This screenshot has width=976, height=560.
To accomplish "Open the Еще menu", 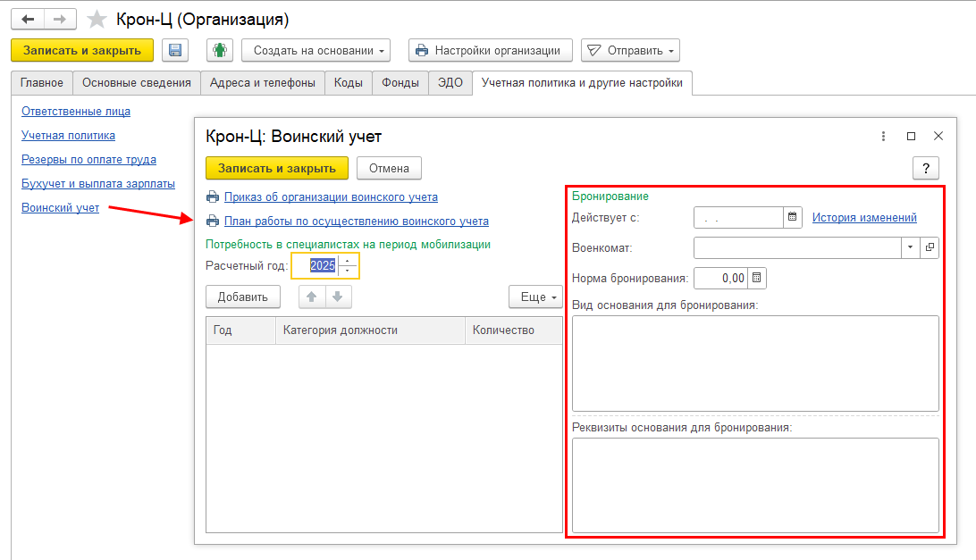I will tap(536, 297).
